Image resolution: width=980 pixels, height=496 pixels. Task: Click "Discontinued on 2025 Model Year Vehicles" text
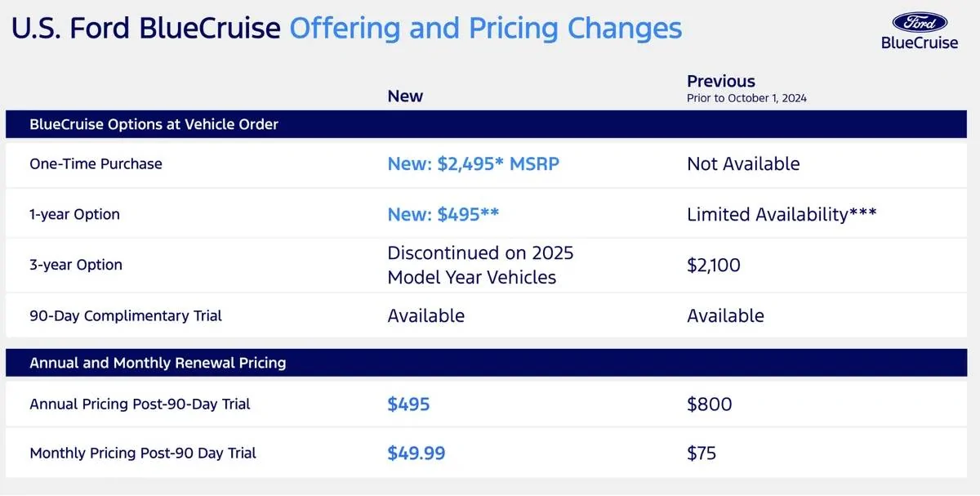click(480, 265)
